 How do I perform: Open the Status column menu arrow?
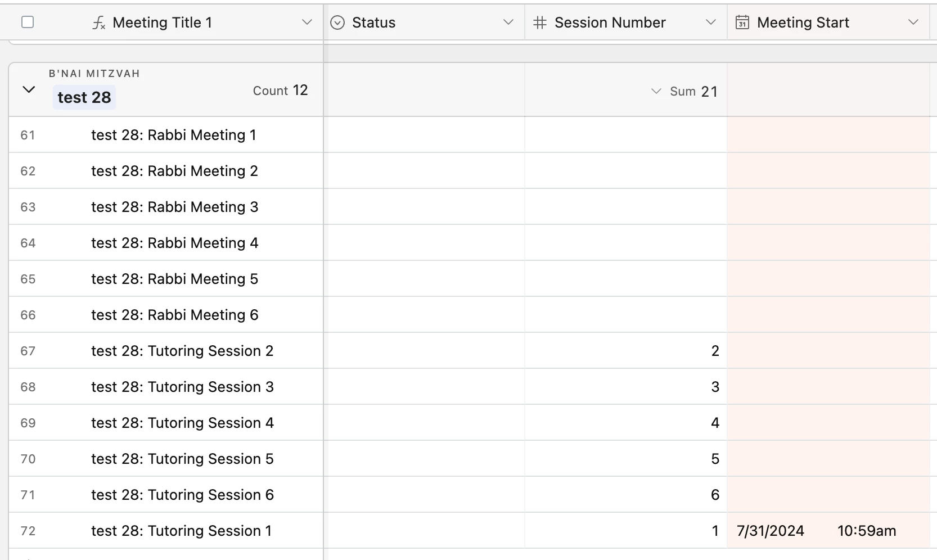coord(508,22)
